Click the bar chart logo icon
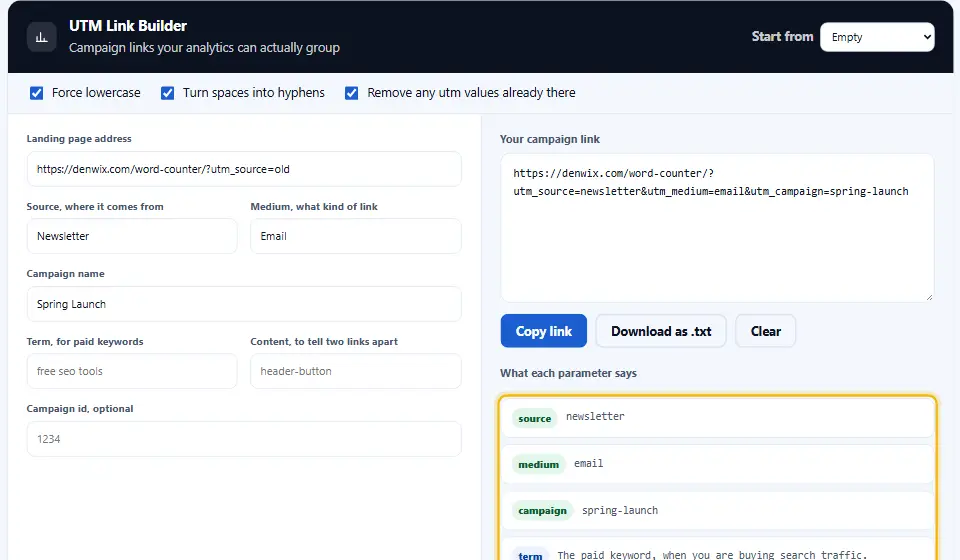The image size is (960, 560). tap(42, 37)
